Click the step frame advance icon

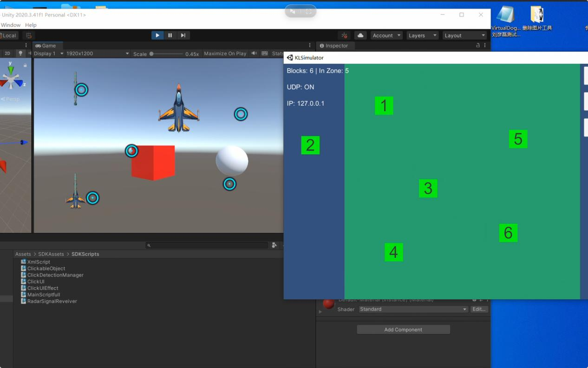pyautogui.click(x=183, y=35)
